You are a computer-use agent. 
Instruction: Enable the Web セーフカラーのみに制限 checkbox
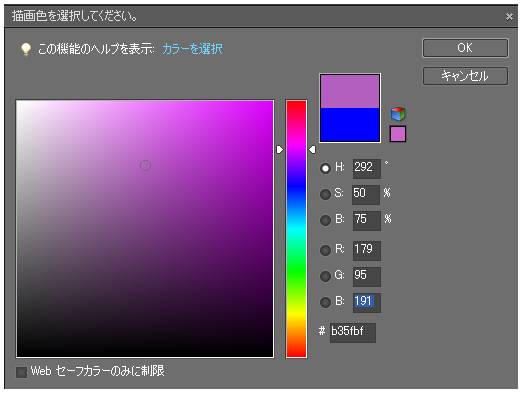[21, 372]
